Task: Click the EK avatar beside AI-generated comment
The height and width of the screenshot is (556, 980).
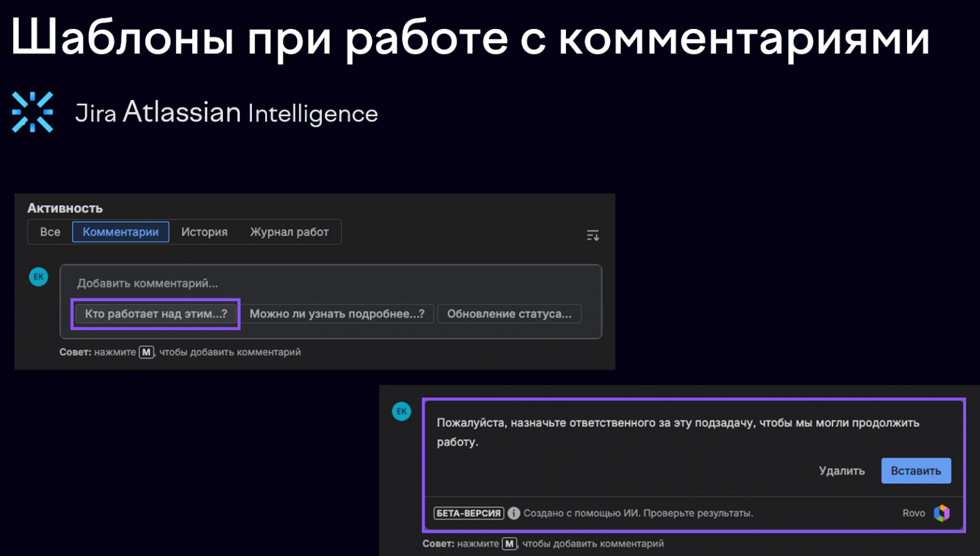Action: (x=401, y=412)
